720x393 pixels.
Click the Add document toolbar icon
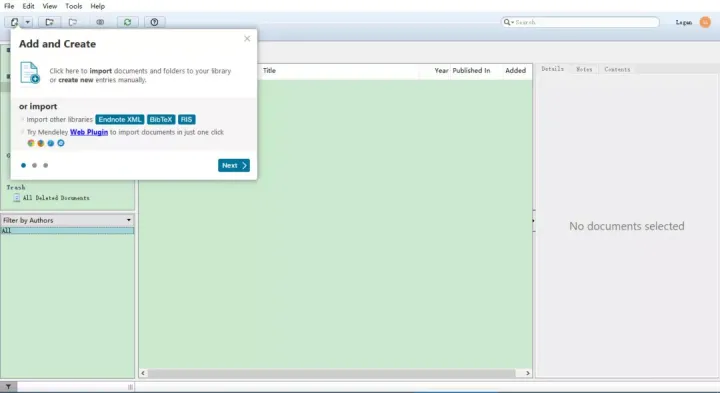tap(14, 22)
